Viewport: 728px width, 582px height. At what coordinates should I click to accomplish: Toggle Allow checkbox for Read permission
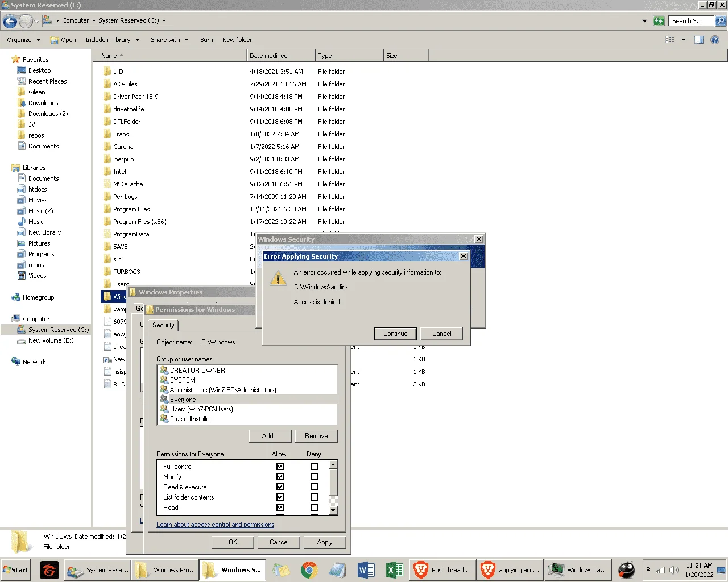[280, 508]
